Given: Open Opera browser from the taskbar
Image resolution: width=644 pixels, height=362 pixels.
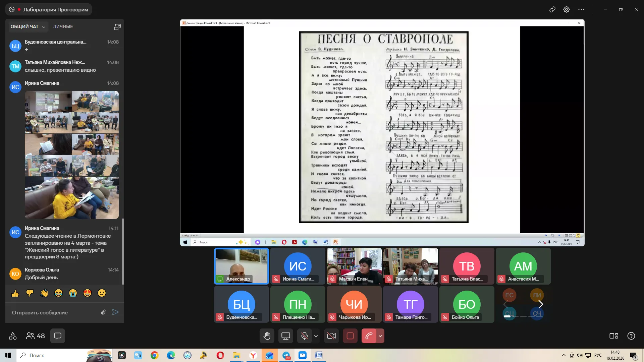Looking at the screenshot, I should (x=220, y=355).
